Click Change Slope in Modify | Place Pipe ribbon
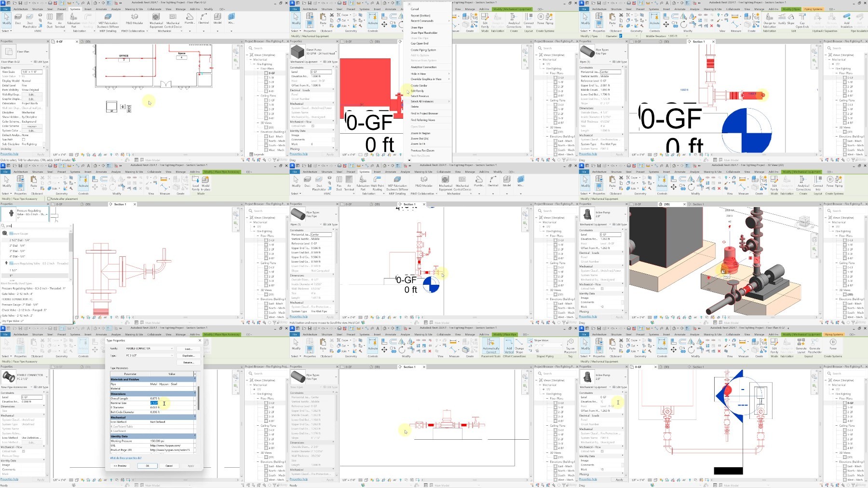Image resolution: width=868 pixels, height=488 pixels. tap(519, 346)
